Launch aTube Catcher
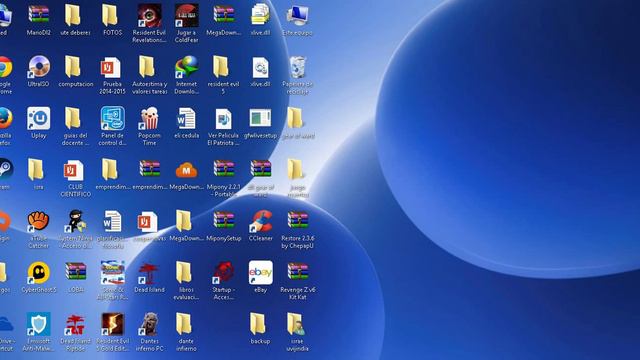The image size is (640, 360). tap(38, 221)
